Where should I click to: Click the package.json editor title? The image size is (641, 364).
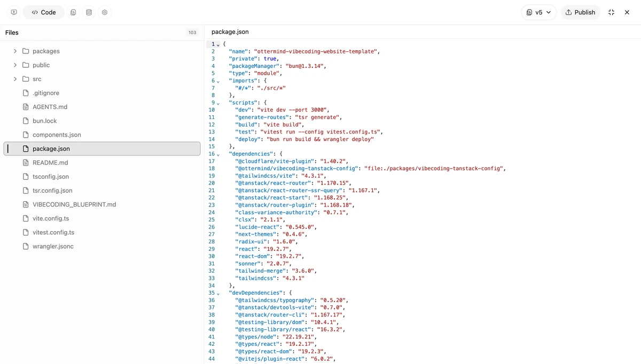230,32
